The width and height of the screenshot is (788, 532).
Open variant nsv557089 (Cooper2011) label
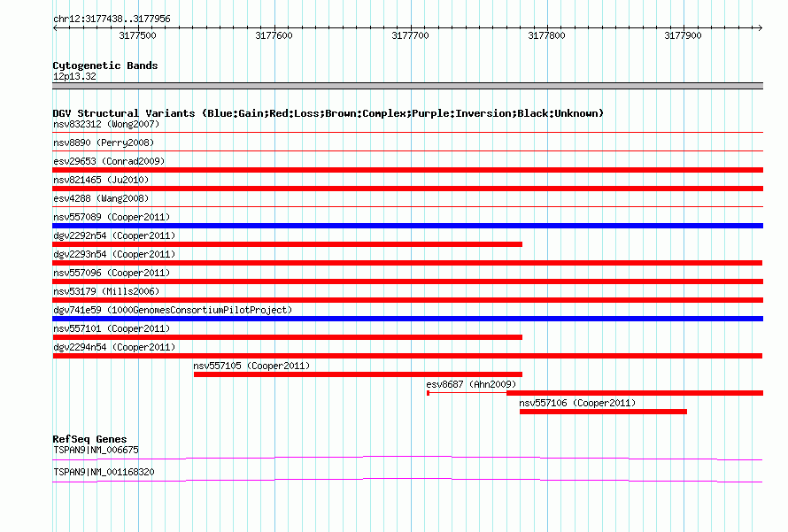pos(112,217)
